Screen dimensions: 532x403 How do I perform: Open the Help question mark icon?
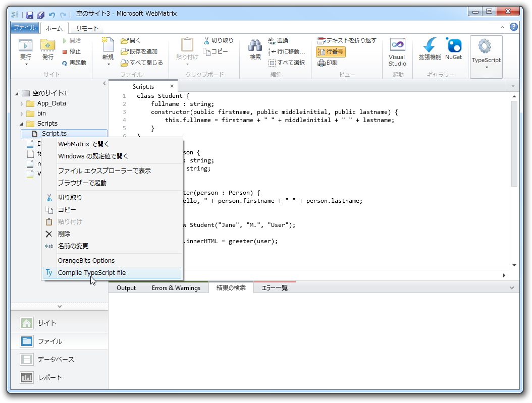[x=514, y=27]
